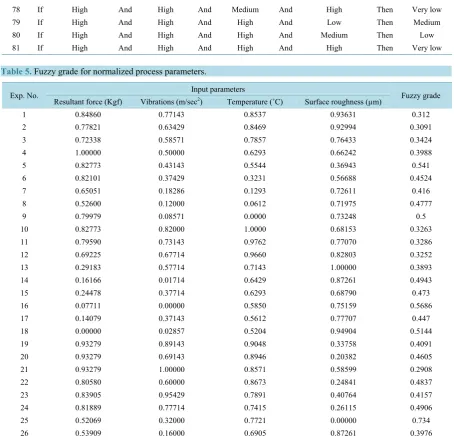454x443 pixels.
Task: Click vibrations 1.00000 in row 21
Action: (x=171, y=369)
